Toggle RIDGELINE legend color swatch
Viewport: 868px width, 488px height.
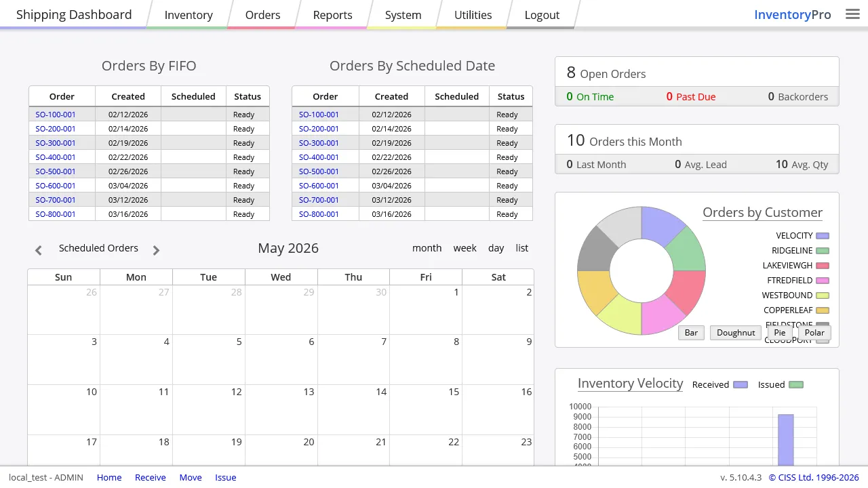[823, 251]
